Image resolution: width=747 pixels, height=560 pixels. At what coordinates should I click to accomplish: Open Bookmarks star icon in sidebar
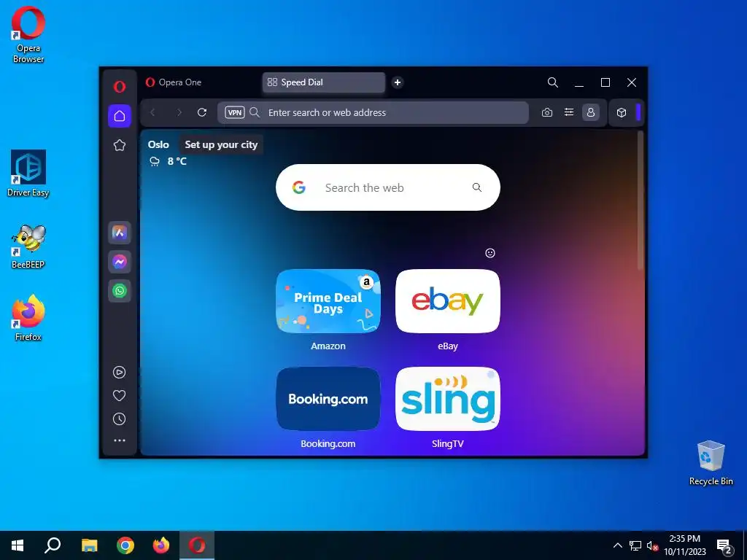pyautogui.click(x=120, y=145)
